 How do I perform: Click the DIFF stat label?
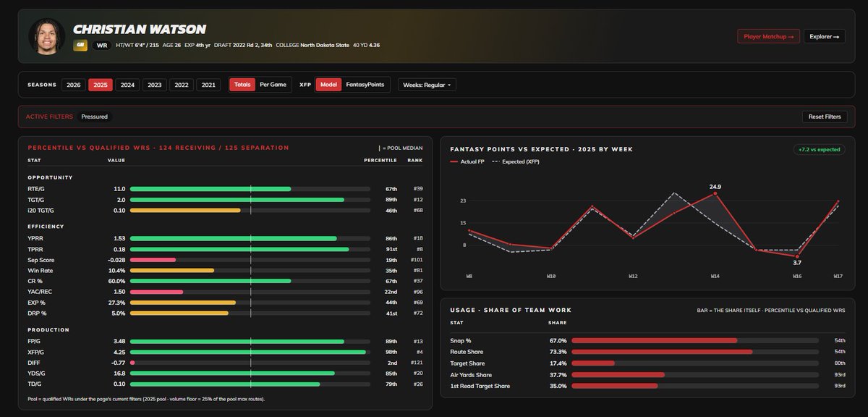tap(33, 363)
